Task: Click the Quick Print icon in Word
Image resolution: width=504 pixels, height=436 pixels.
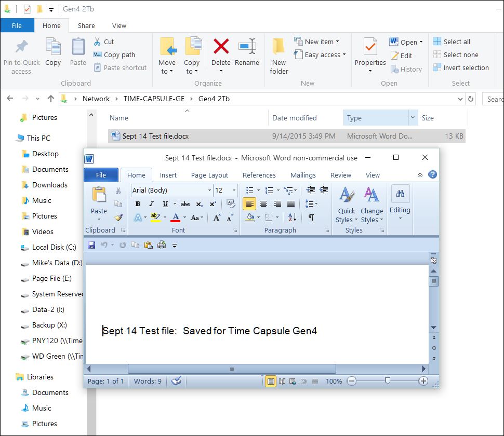Action: [x=162, y=246]
